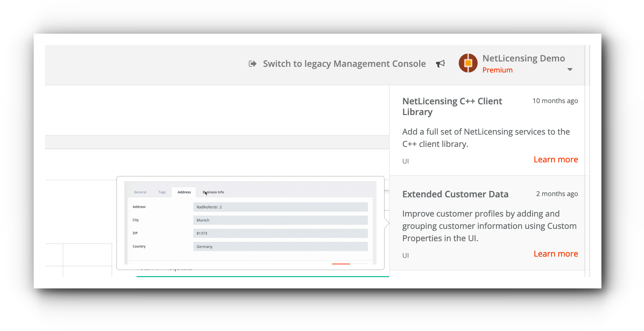Click the Address field containing Radlkoferstr. 2
The width and height of the screenshot is (644, 331).
(280, 207)
